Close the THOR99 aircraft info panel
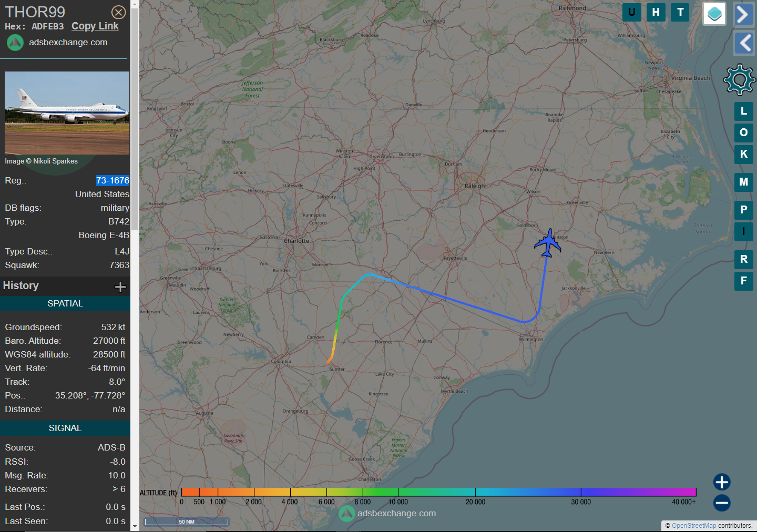Image resolution: width=757 pixels, height=532 pixels. pyautogui.click(x=119, y=12)
